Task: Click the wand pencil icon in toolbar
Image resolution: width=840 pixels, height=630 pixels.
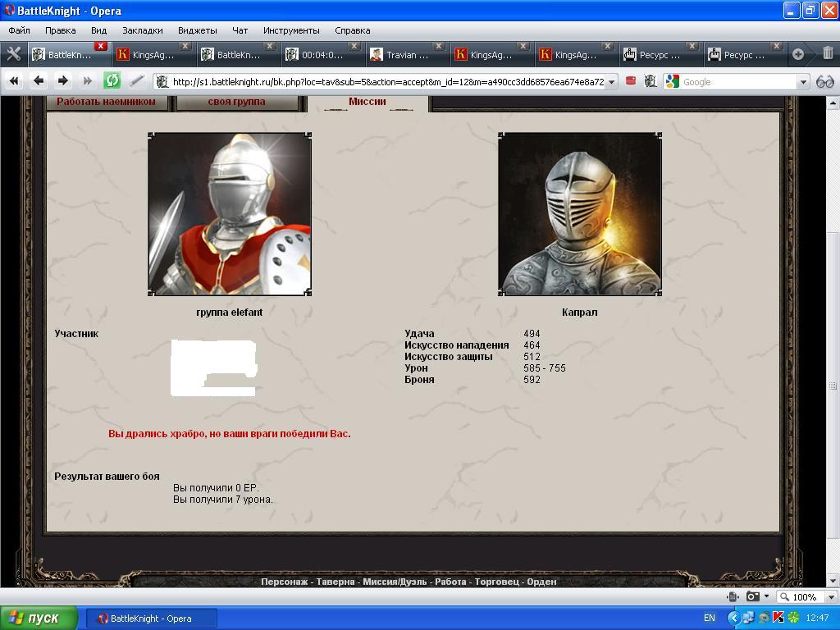Action: [x=137, y=81]
